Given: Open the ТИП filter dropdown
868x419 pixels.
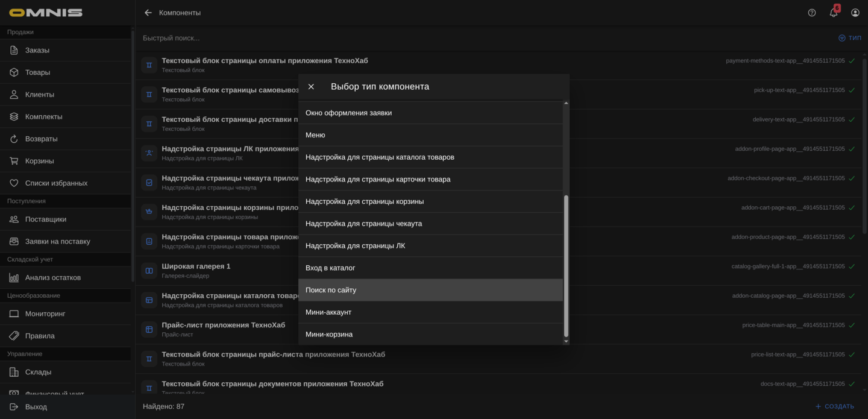Looking at the screenshot, I should pyautogui.click(x=850, y=38).
